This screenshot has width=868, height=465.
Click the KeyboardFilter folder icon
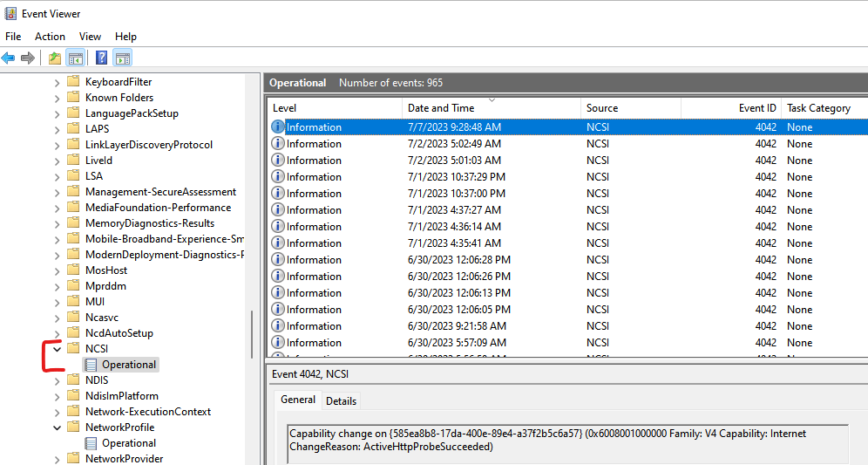point(73,81)
